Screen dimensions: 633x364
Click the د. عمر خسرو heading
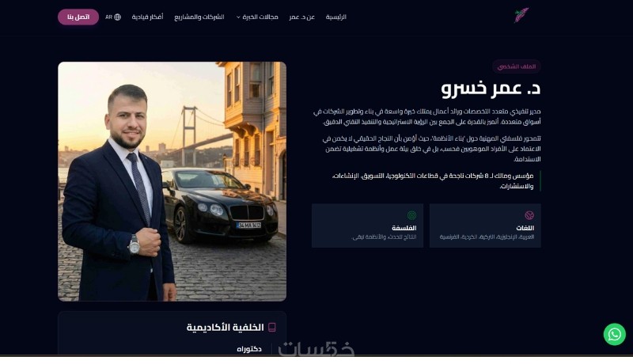pyautogui.click(x=491, y=89)
